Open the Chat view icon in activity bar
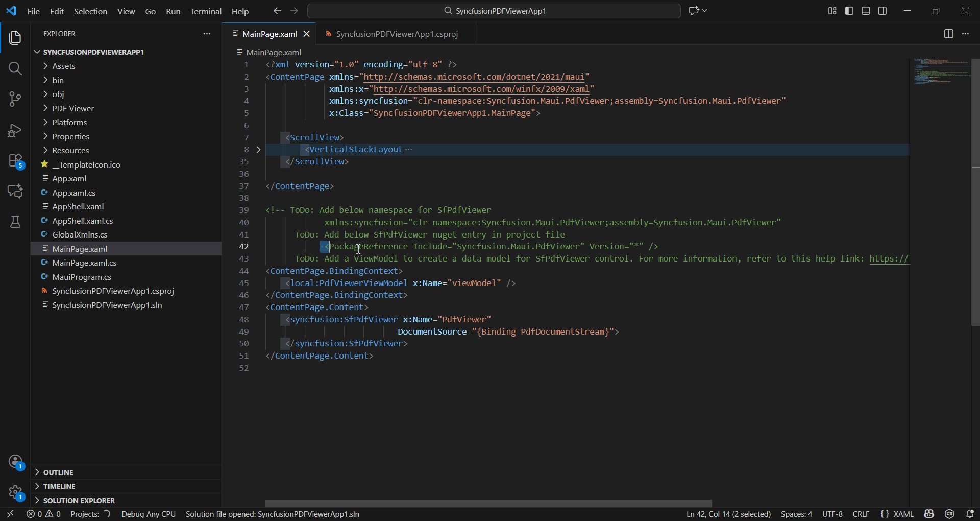Image resolution: width=980 pixels, height=521 pixels. coord(15,191)
